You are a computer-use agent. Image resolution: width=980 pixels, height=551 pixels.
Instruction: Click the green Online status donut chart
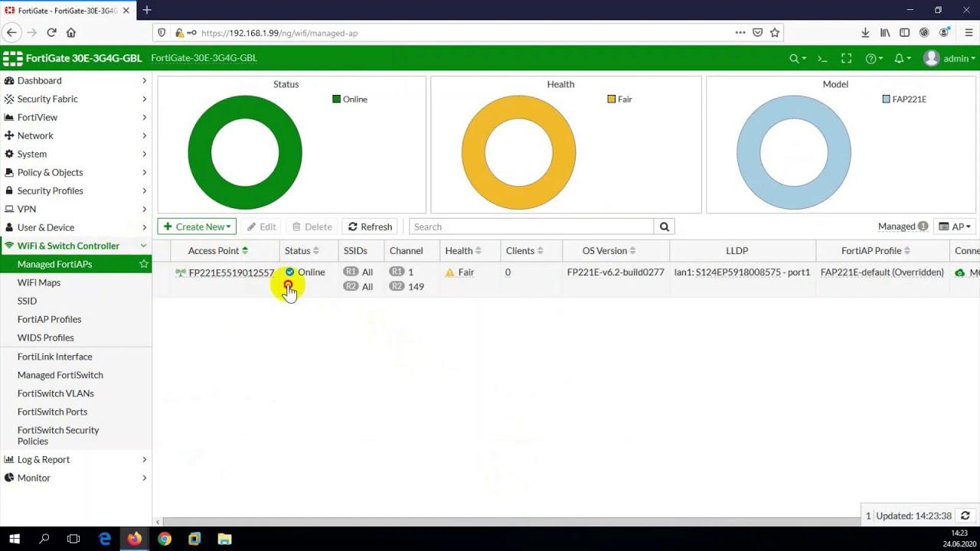pyautogui.click(x=245, y=152)
